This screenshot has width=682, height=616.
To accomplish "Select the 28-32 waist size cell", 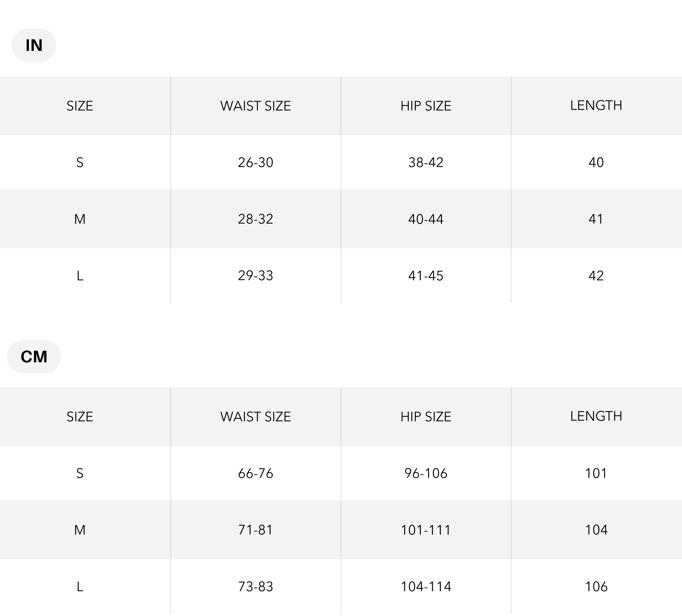I will 255,219.
